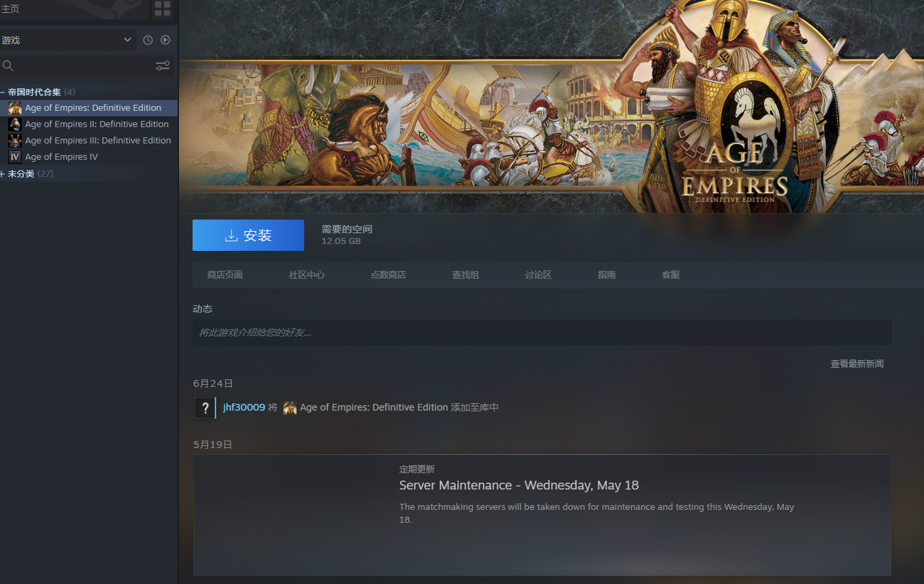This screenshot has width=924, height=584.
Task: Click the Age of Empires hero banner image
Action: click(x=551, y=106)
